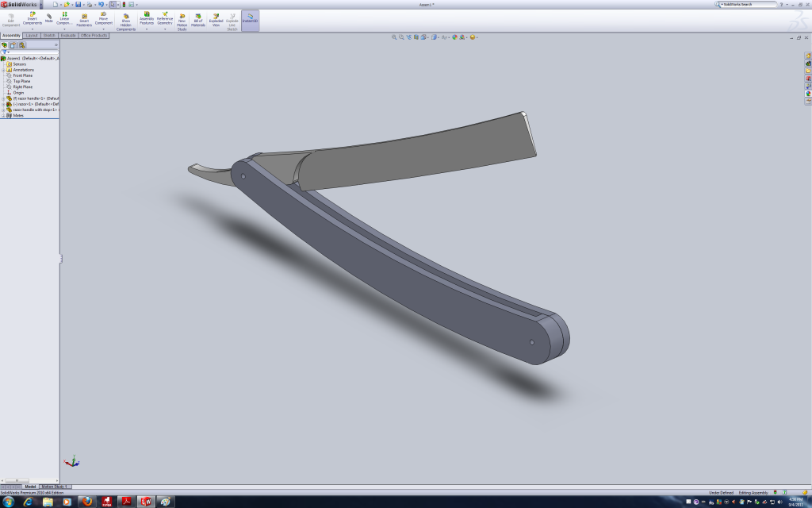This screenshot has height=508, width=812.
Task: Open Adobe Reader from taskbar
Action: click(x=126, y=502)
